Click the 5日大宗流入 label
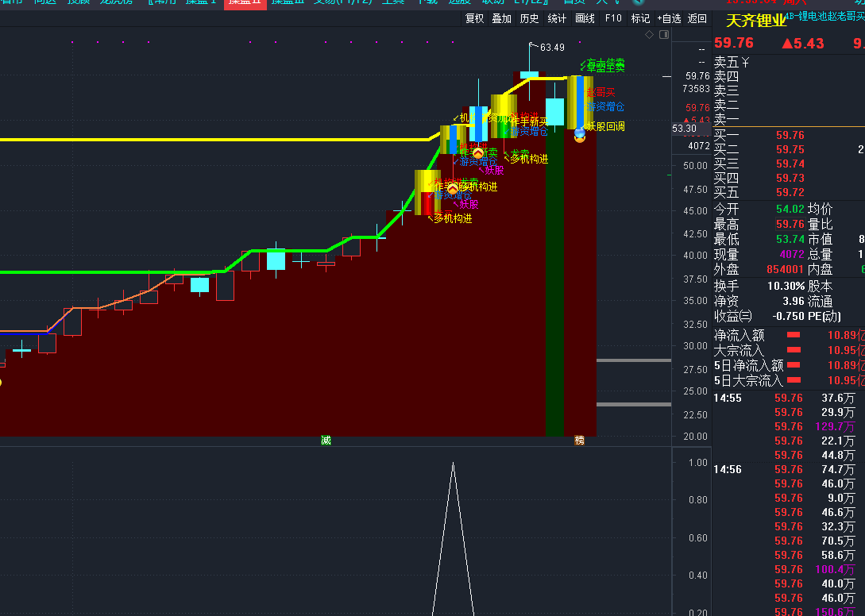Image resolution: width=865 pixels, height=616 pixels. click(748, 380)
